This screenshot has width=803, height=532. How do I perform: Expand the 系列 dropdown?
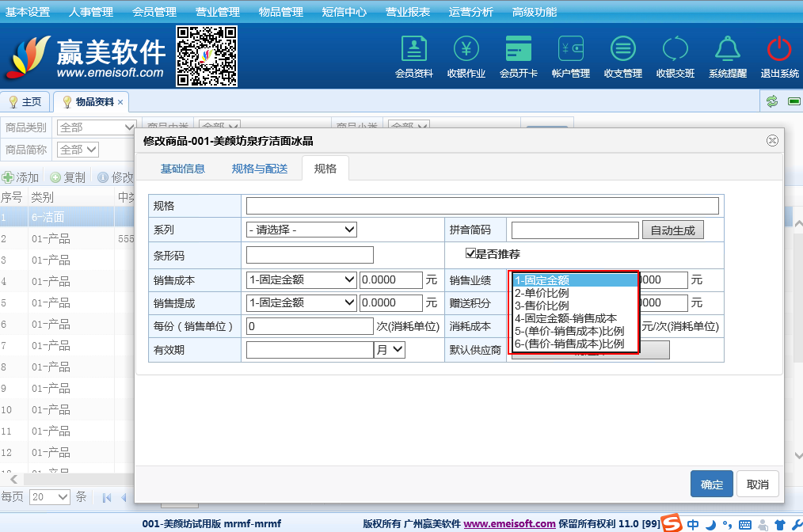[x=302, y=230]
